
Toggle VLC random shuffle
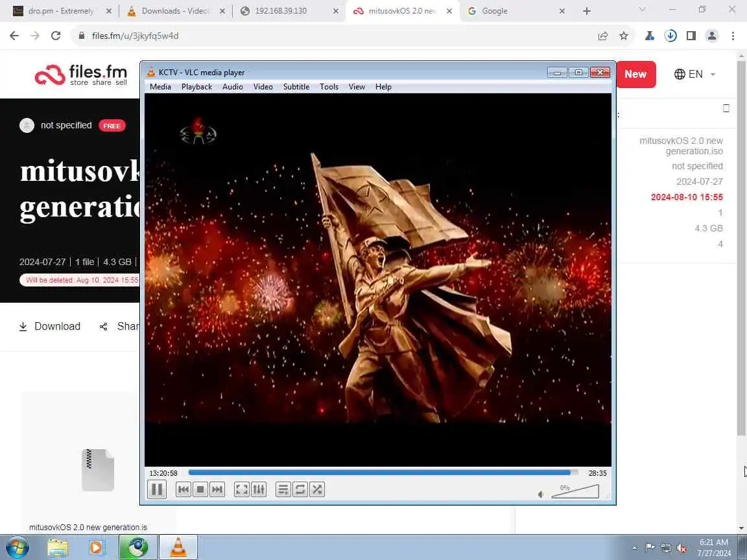click(317, 489)
